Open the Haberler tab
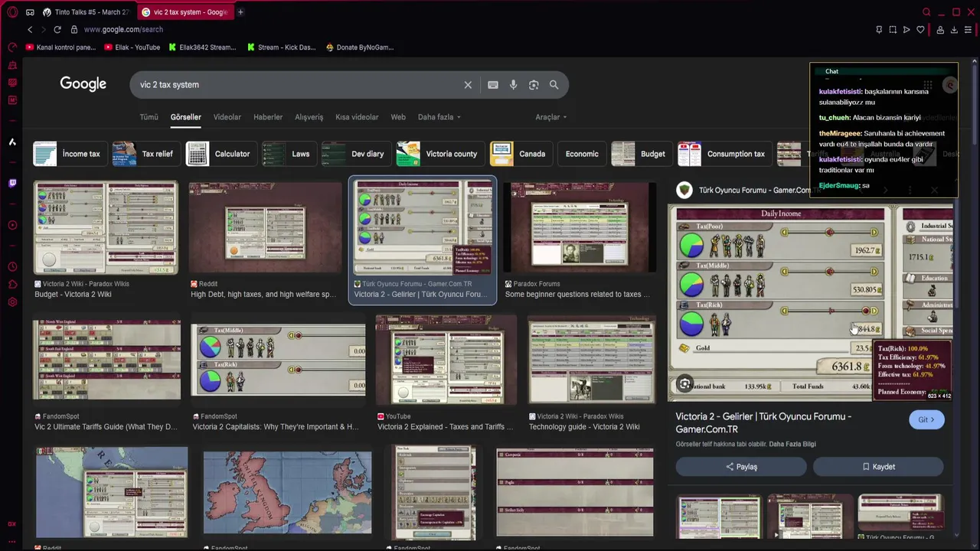The width and height of the screenshot is (980, 551). click(268, 117)
